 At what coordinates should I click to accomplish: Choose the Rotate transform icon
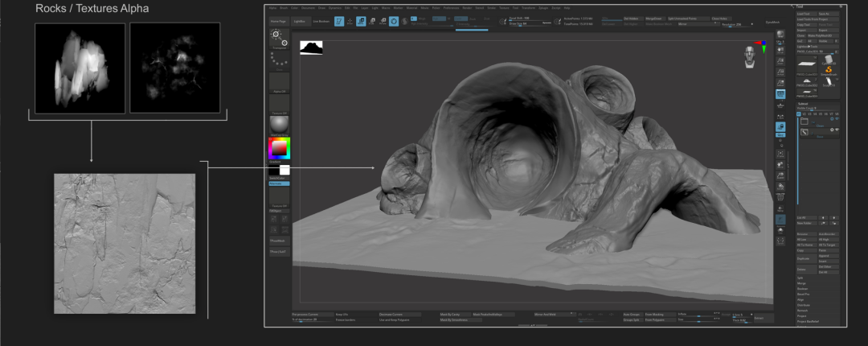coord(383,21)
